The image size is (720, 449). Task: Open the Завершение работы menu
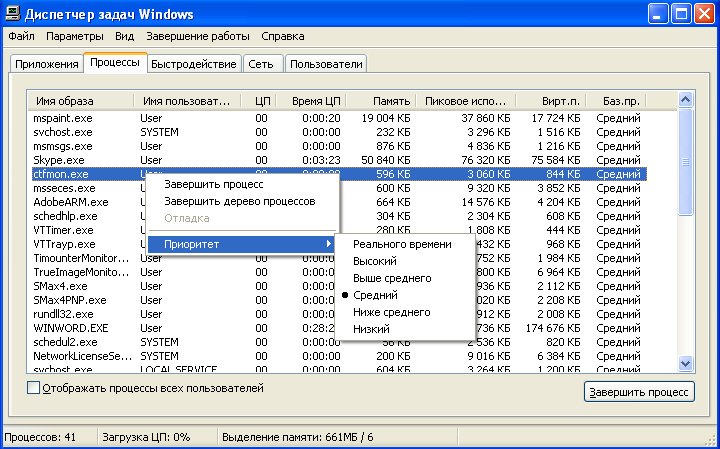point(198,36)
